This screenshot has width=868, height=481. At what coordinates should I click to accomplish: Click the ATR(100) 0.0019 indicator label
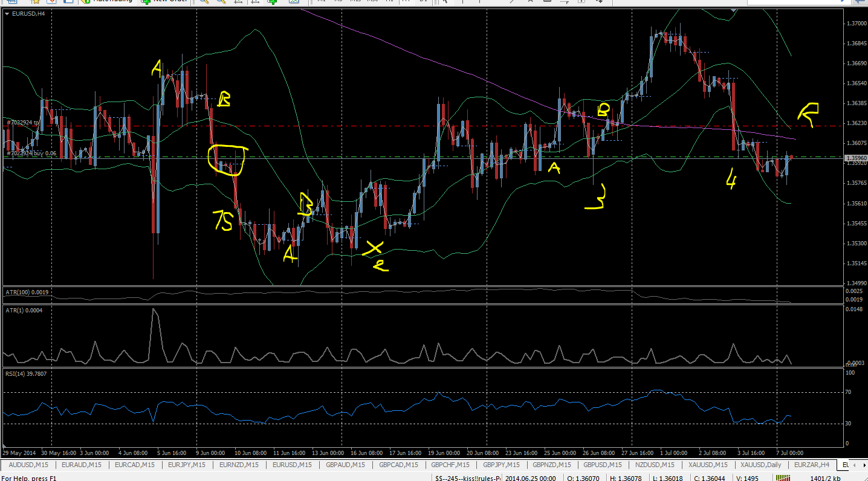(x=27, y=292)
